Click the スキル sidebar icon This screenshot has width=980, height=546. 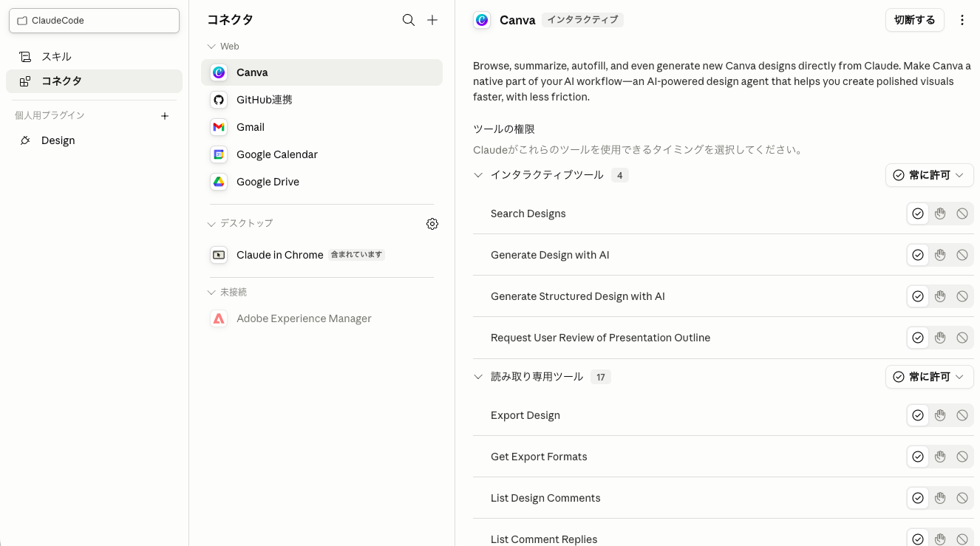coord(25,57)
